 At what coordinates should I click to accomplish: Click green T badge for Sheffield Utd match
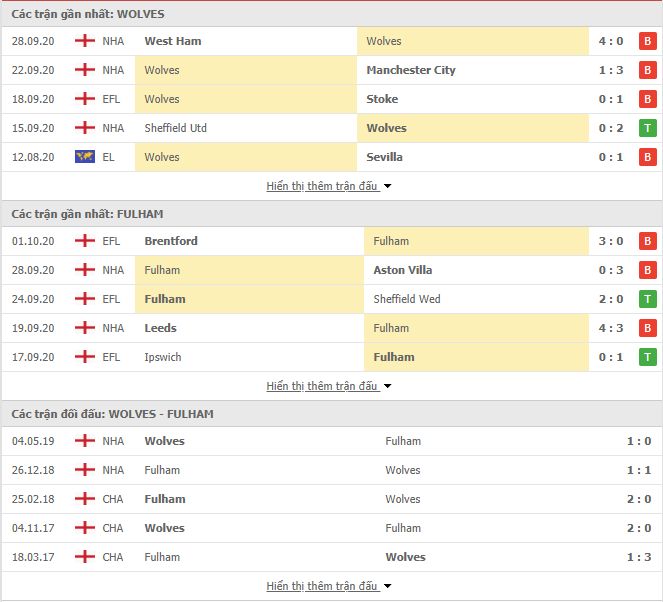(x=647, y=128)
